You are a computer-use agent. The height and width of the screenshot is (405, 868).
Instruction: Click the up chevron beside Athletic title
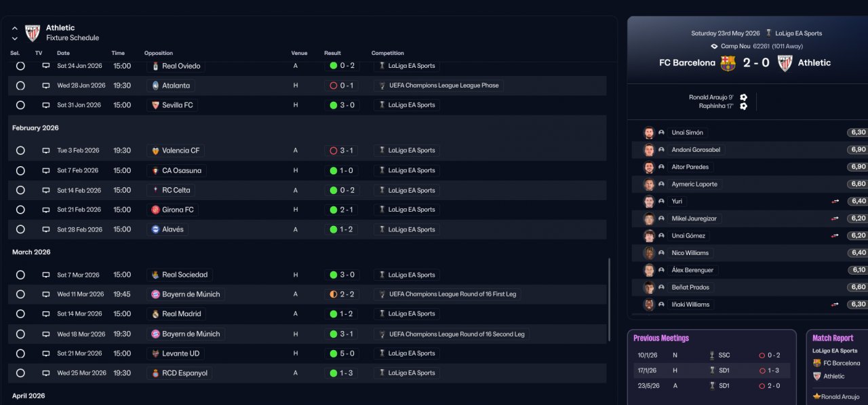pyautogui.click(x=15, y=28)
